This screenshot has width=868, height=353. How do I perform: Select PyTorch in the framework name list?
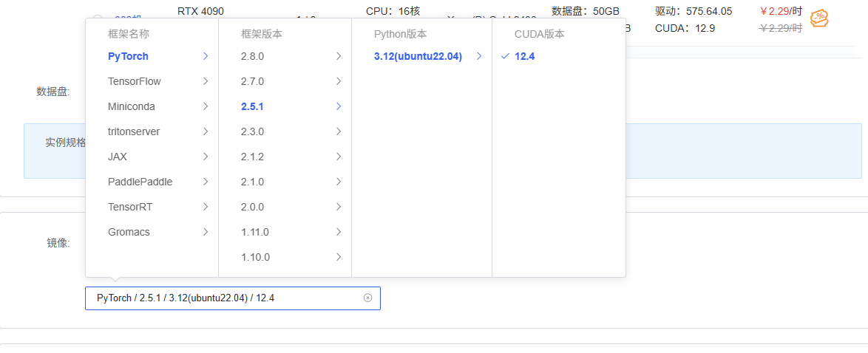click(152, 56)
